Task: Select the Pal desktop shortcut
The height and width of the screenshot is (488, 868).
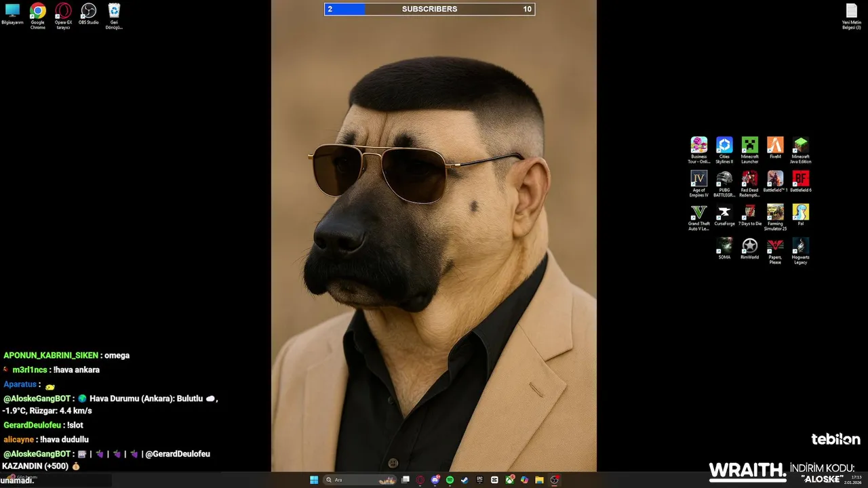Action: (800, 216)
